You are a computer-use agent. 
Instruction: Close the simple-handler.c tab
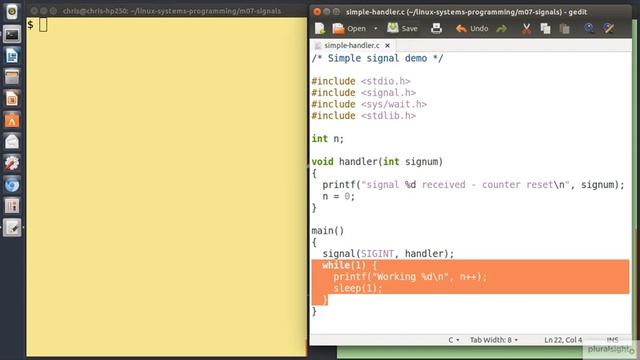[387, 45]
